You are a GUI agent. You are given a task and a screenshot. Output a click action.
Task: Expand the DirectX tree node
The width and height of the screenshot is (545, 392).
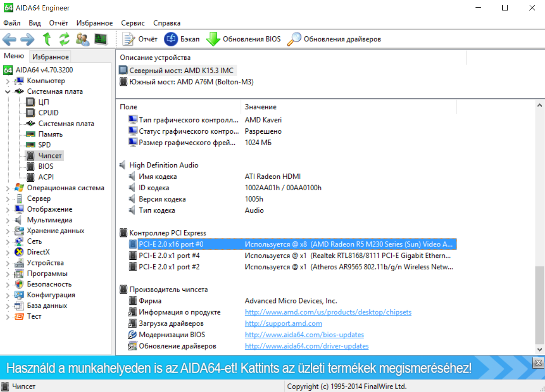[x=7, y=252]
